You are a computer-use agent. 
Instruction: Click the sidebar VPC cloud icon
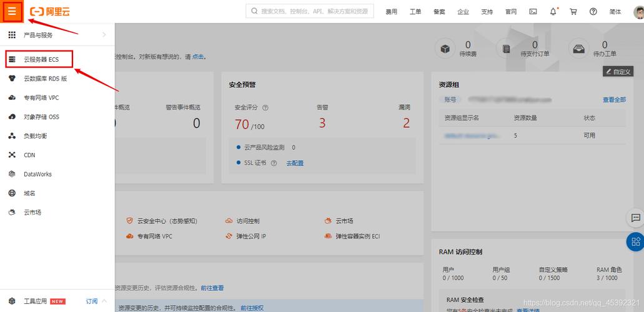12,98
